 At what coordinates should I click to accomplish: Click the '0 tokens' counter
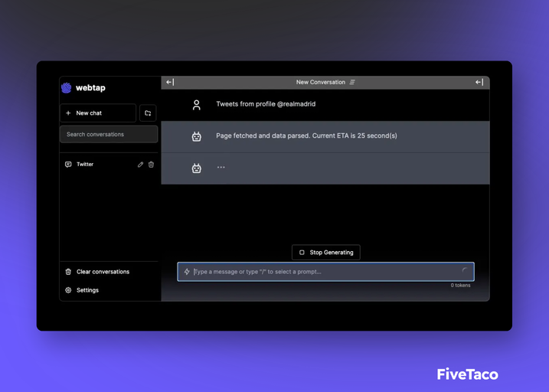tap(460, 286)
